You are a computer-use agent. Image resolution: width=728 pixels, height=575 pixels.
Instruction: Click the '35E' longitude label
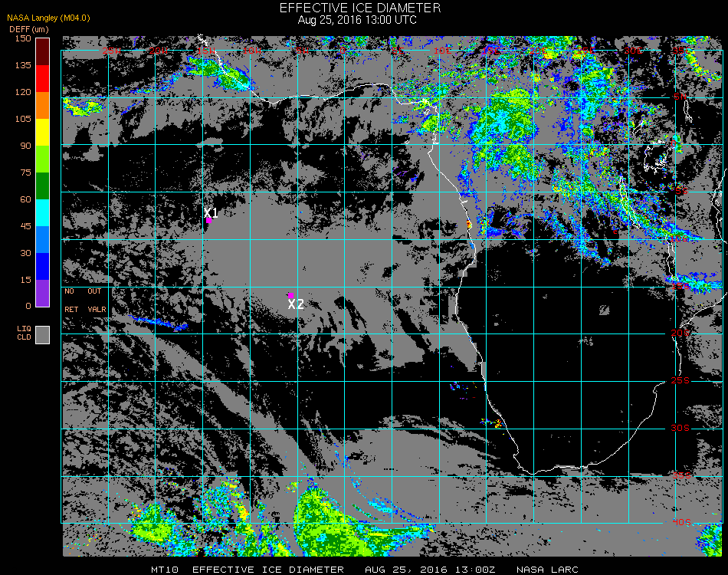681,51
